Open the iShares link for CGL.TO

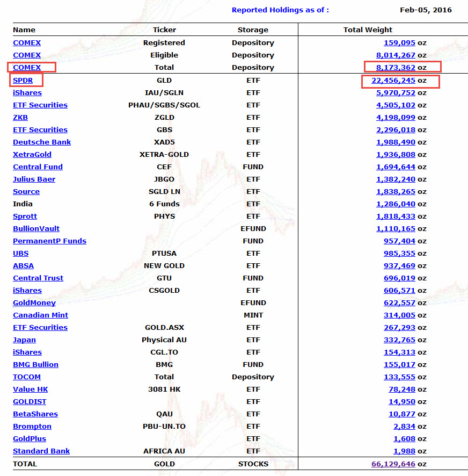[x=27, y=352]
